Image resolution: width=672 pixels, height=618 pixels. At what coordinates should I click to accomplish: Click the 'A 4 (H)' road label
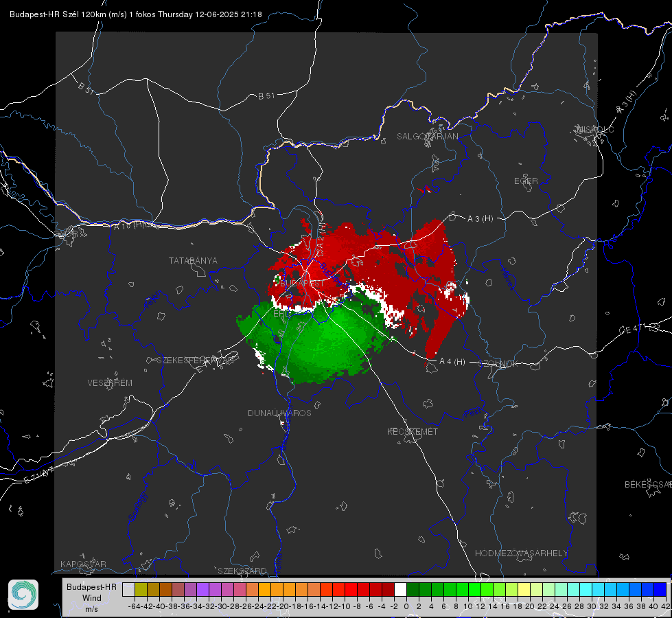point(452,362)
